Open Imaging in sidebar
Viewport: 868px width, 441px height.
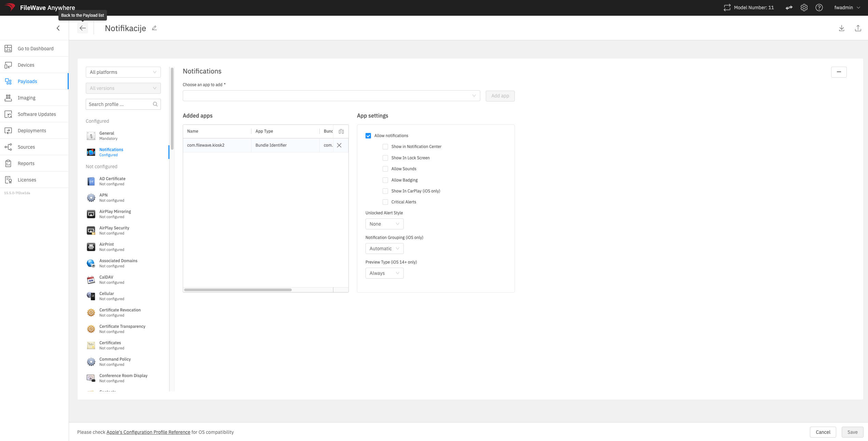pos(34,98)
